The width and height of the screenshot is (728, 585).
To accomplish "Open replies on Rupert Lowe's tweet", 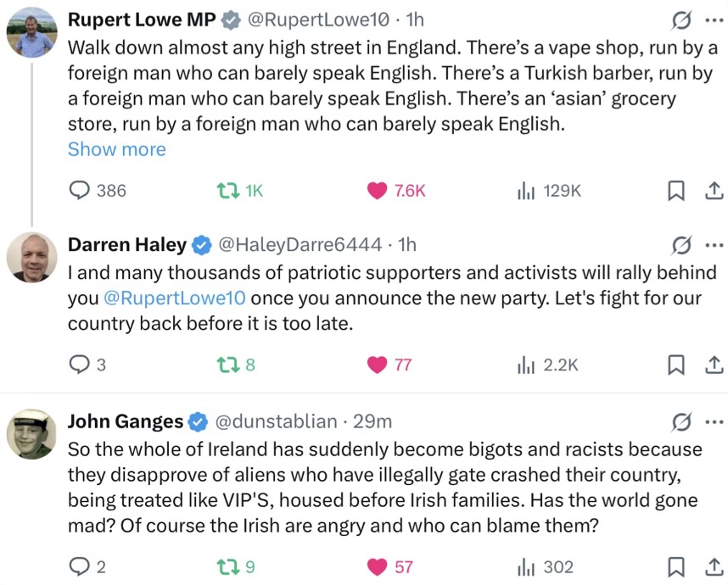I will 97,191.
